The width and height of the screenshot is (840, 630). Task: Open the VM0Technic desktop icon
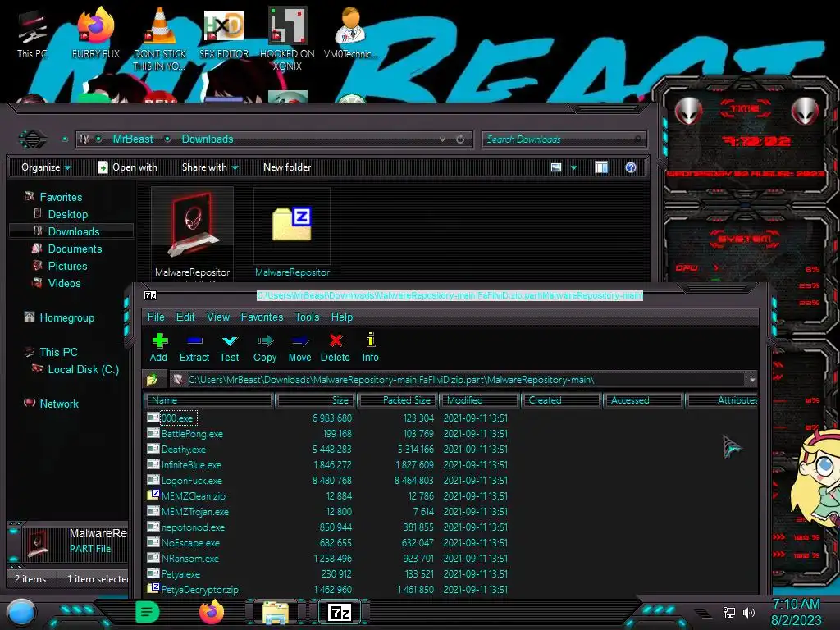[350, 33]
